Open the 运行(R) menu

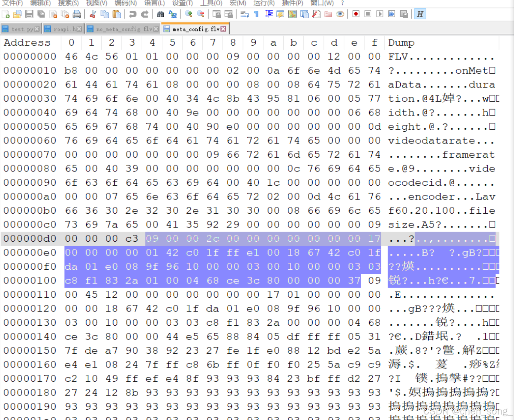[x=264, y=3]
